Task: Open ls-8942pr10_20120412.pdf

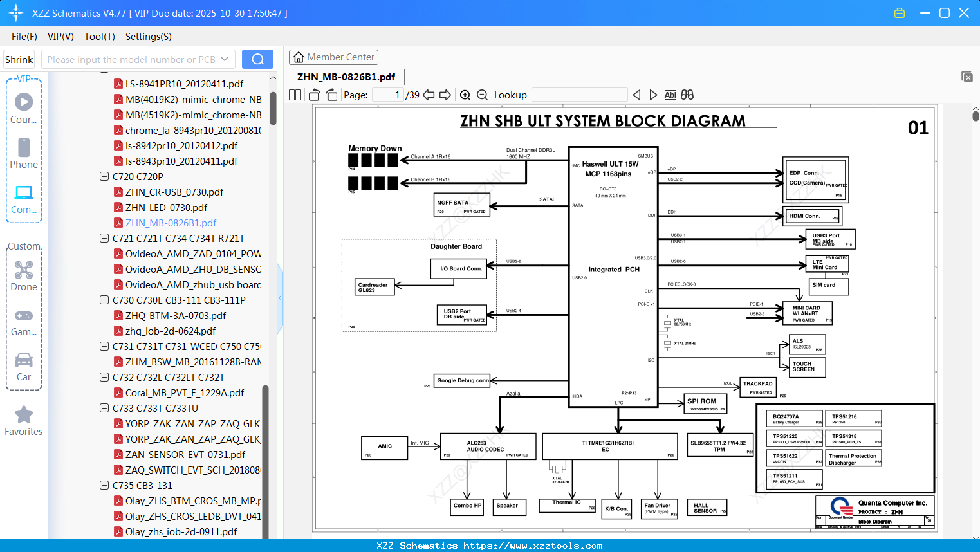Action: click(x=181, y=145)
